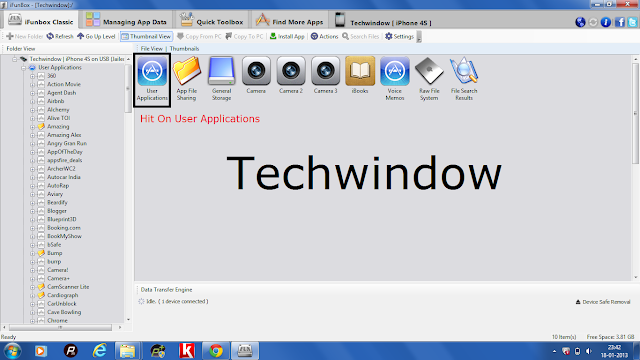Open the red K application in taskbar
This screenshot has width=640, height=360.
[x=187, y=351]
